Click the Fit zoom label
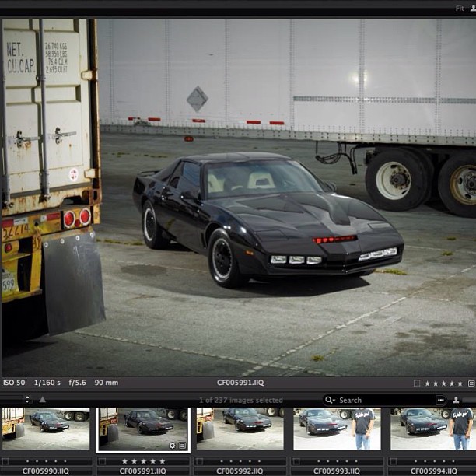The height and width of the screenshot is (476, 476). click(x=460, y=9)
